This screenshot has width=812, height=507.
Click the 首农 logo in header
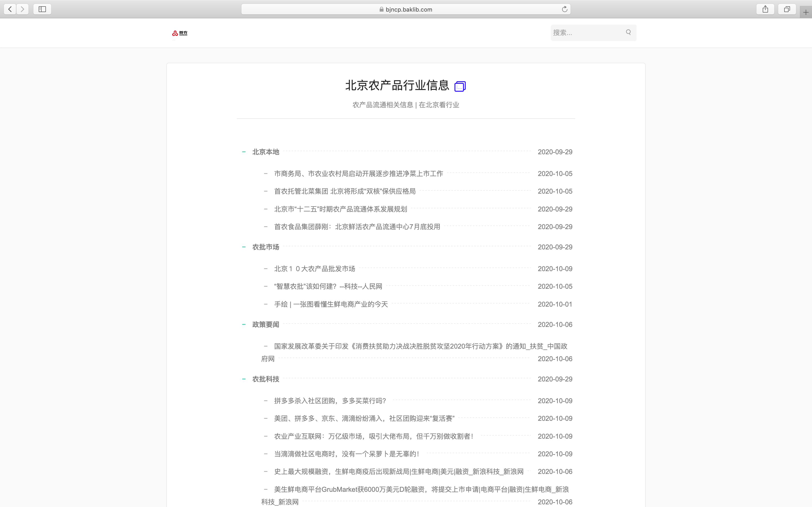pyautogui.click(x=180, y=33)
